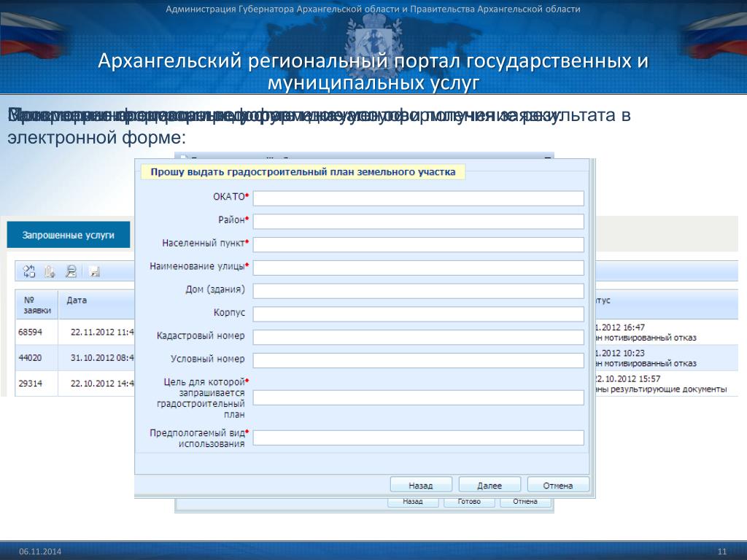The image size is (747, 560).
Task: Click the Дом (здания) input field
Action: (418, 291)
